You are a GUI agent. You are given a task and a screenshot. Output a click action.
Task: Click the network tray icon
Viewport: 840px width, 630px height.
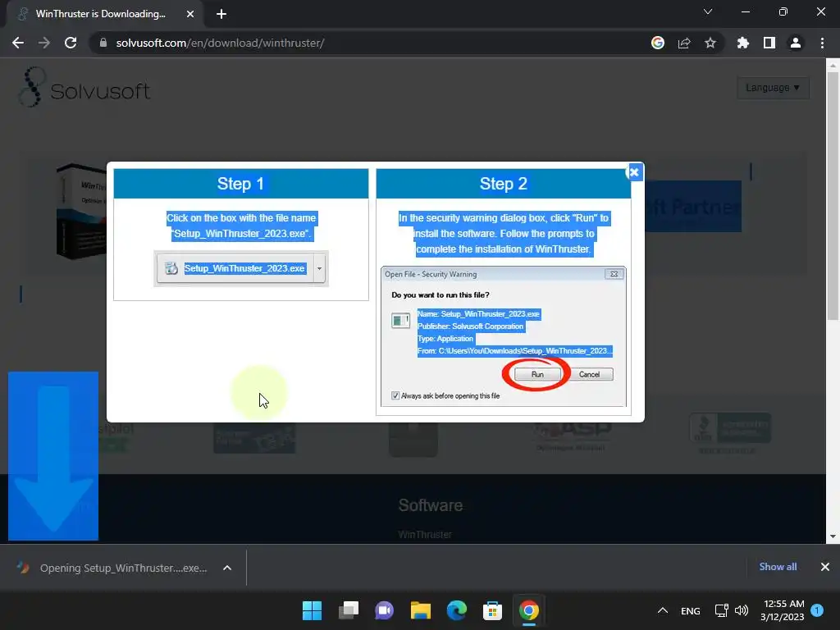click(x=721, y=610)
